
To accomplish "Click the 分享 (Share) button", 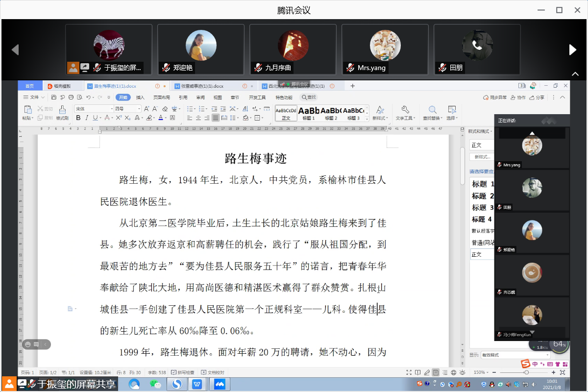I will click(537, 98).
